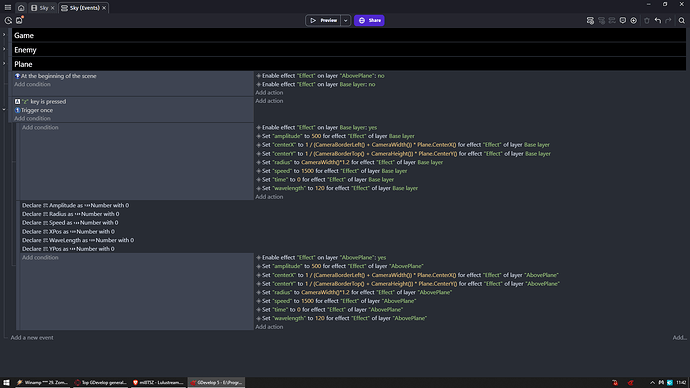Click the Share button
Viewport: 690px width, 388px height.
pyautogui.click(x=369, y=20)
